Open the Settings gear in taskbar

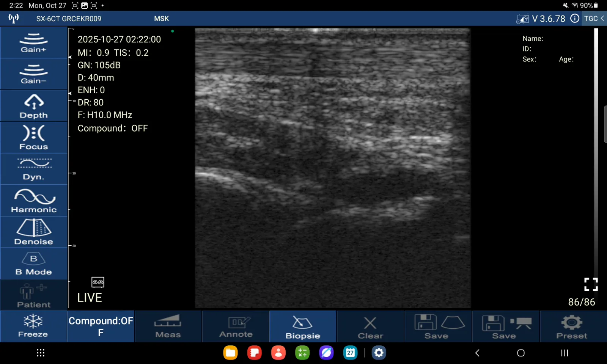(379, 353)
